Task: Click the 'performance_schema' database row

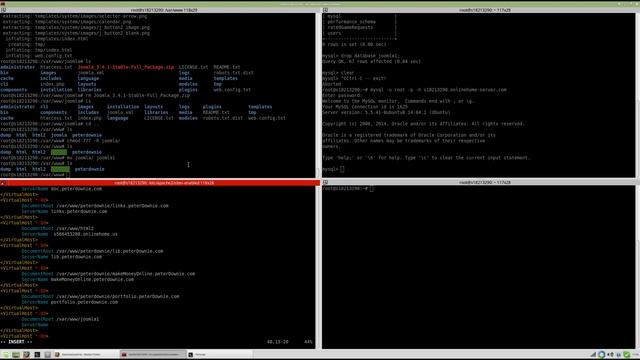Action: (351, 22)
